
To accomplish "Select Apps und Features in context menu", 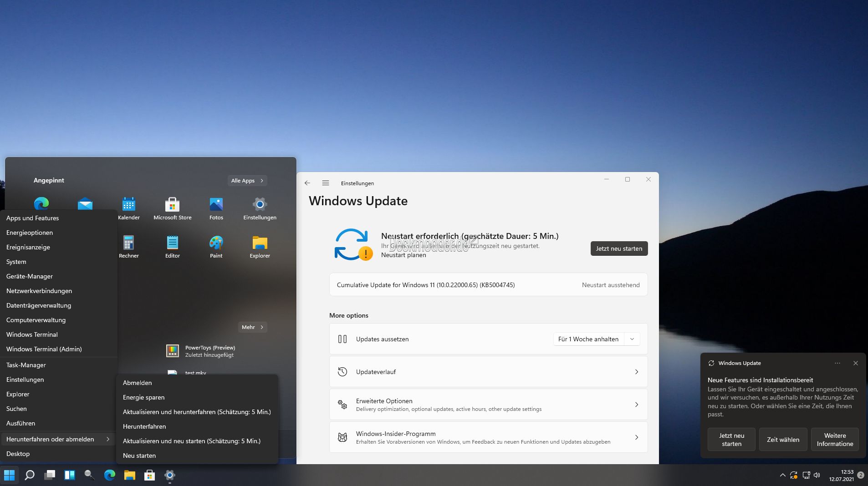I will [x=58, y=218].
